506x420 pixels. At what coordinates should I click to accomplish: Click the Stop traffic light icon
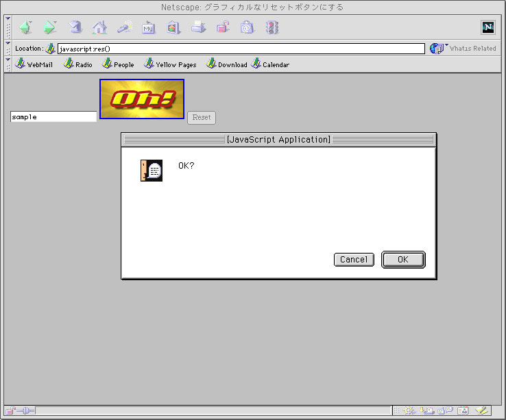click(x=272, y=27)
